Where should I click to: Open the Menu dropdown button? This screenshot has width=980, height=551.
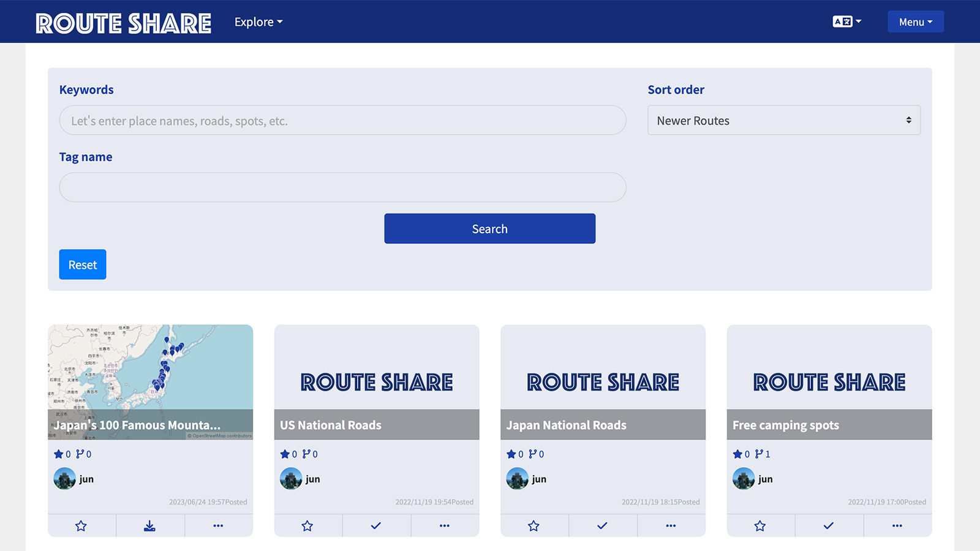click(x=916, y=22)
